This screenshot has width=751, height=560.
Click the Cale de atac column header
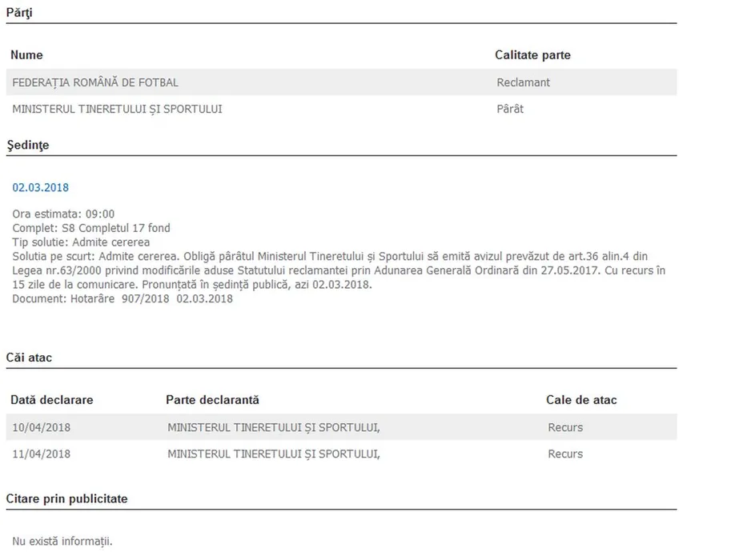(x=581, y=400)
